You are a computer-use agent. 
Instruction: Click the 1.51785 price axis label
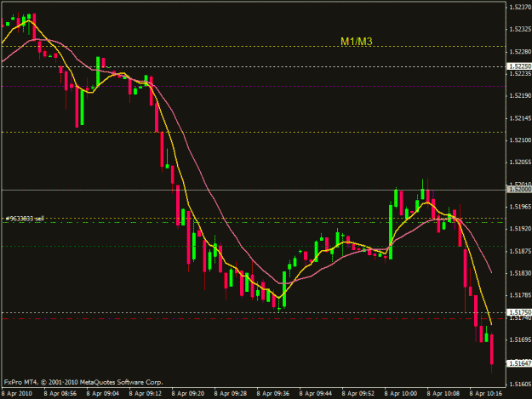click(520, 295)
